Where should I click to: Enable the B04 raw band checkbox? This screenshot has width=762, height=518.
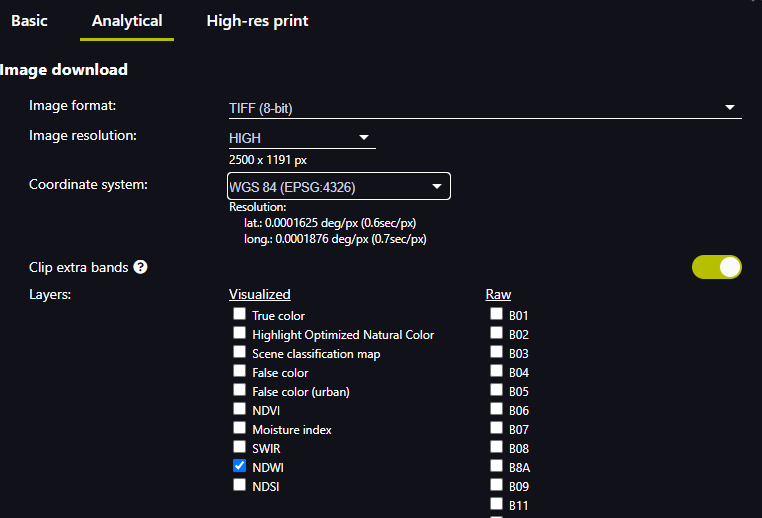tap(496, 371)
